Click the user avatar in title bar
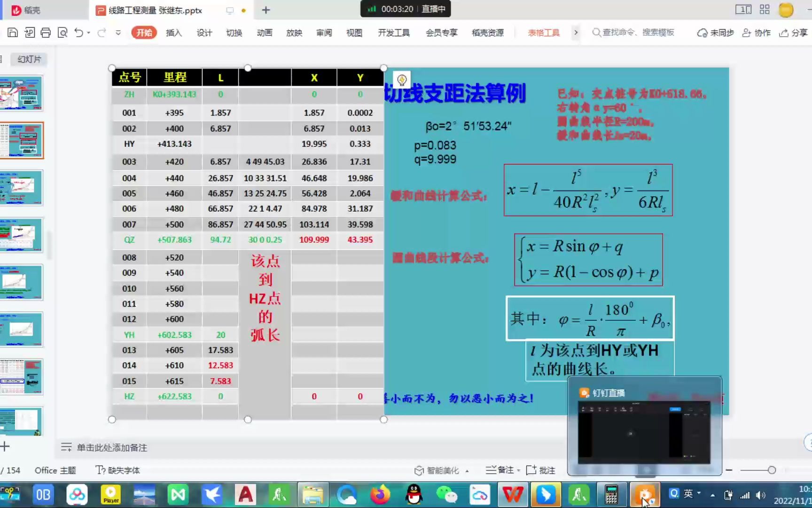The height and width of the screenshot is (508, 812). (x=786, y=10)
